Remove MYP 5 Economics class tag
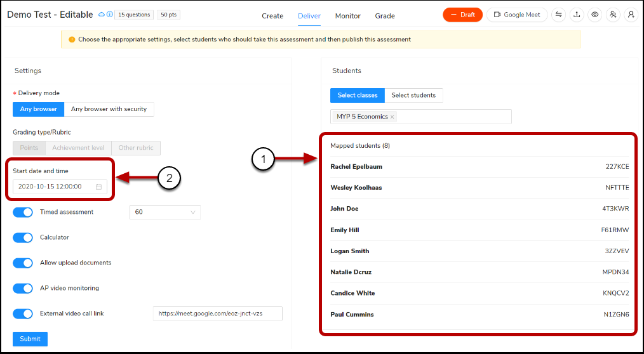This screenshot has width=644, height=354. point(392,117)
